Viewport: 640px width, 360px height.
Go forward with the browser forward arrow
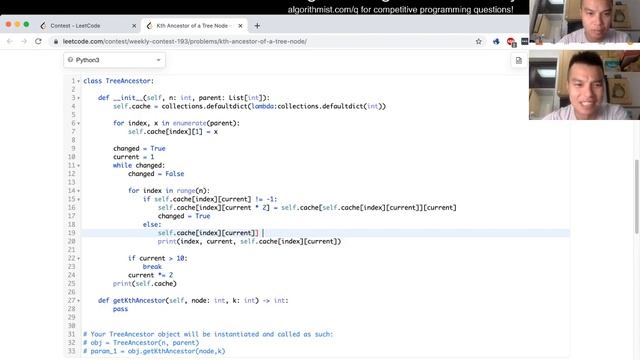pos(24,41)
